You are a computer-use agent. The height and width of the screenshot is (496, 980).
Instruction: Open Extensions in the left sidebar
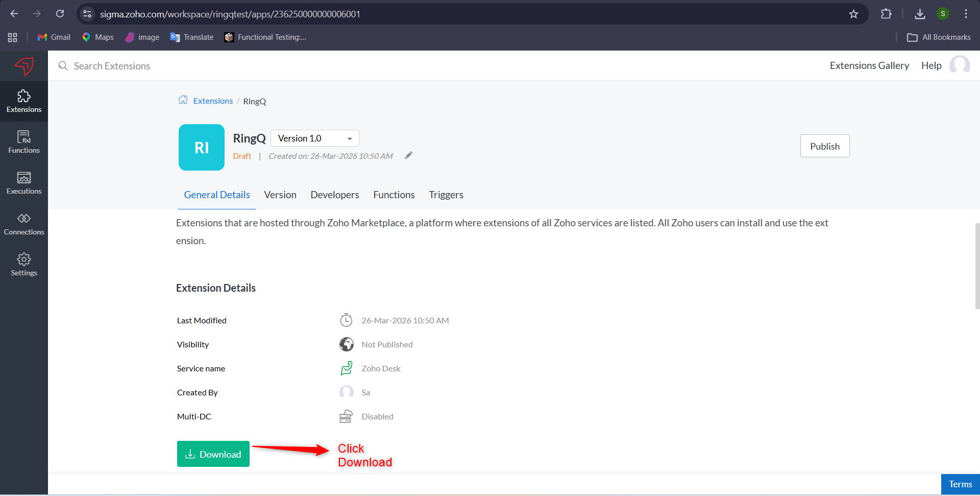point(24,101)
